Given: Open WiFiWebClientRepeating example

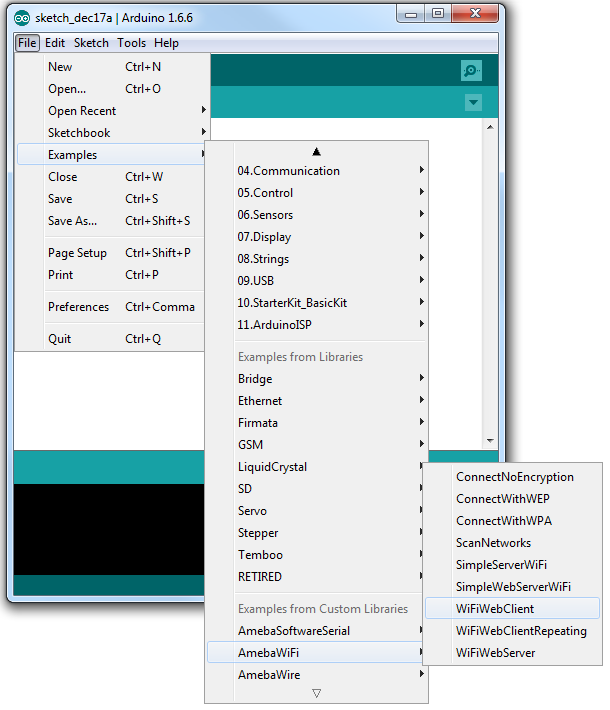Looking at the screenshot, I should [x=512, y=631].
